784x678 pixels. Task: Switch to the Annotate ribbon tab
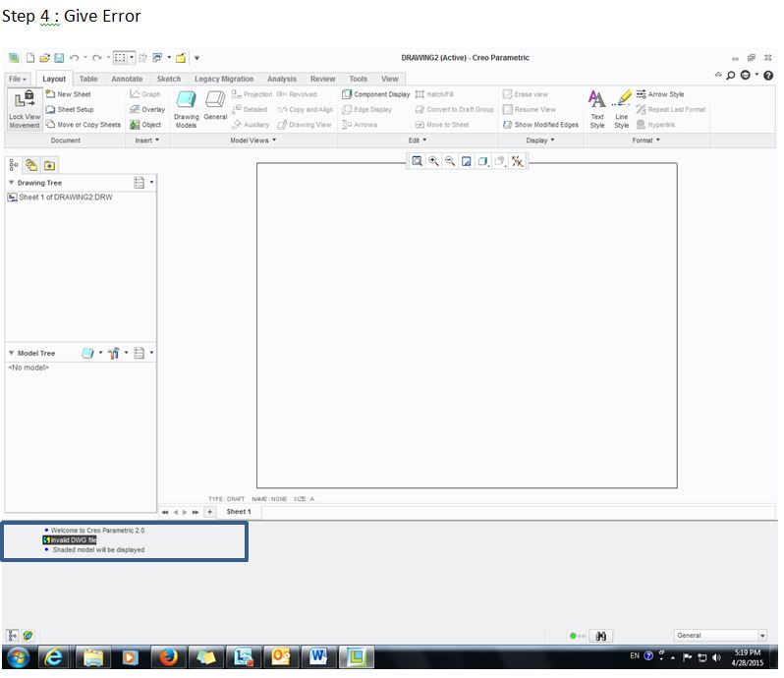[x=127, y=79]
